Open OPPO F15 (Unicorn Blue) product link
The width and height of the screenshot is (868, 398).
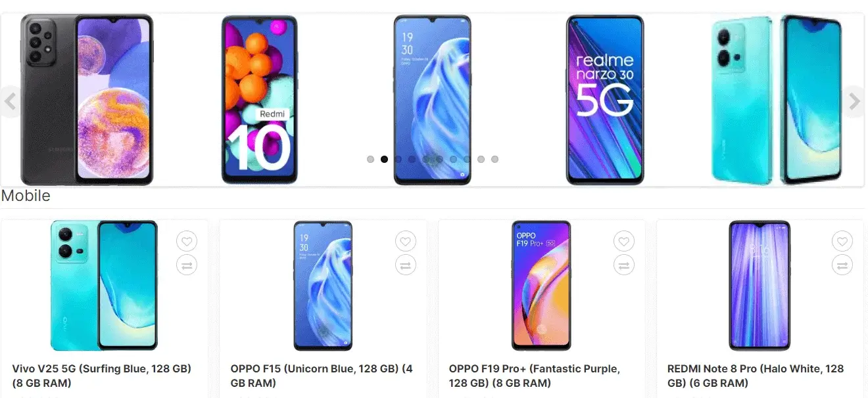click(x=322, y=376)
